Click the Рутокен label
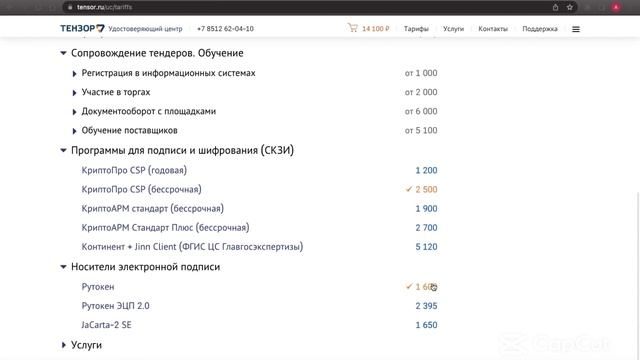Image resolution: width=640 pixels, height=360 pixels. [x=98, y=287]
